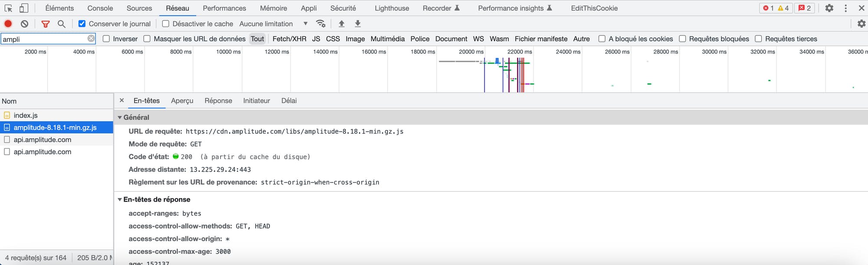The width and height of the screenshot is (868, 265).
Task: Open the Console panel tab
Action: tap(100, 8)
